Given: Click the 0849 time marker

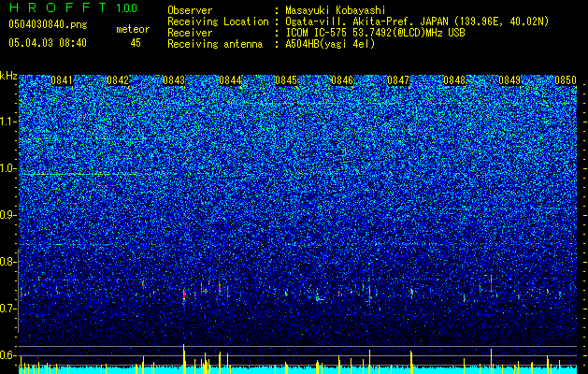Looking at the screenshot, I should (510, 80).
